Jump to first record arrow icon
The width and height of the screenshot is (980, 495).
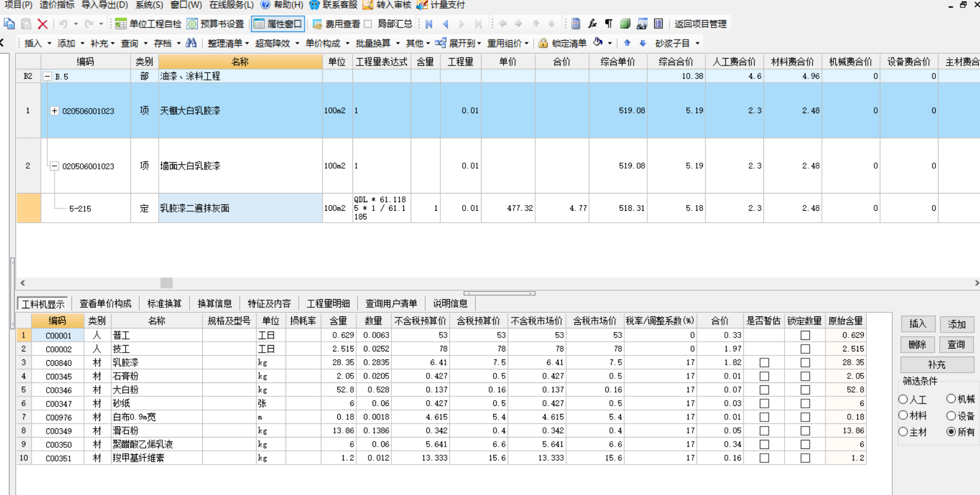point(429,24)
